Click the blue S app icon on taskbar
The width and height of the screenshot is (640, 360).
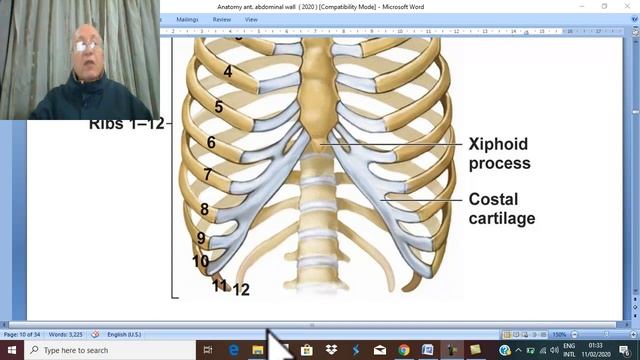356,350
